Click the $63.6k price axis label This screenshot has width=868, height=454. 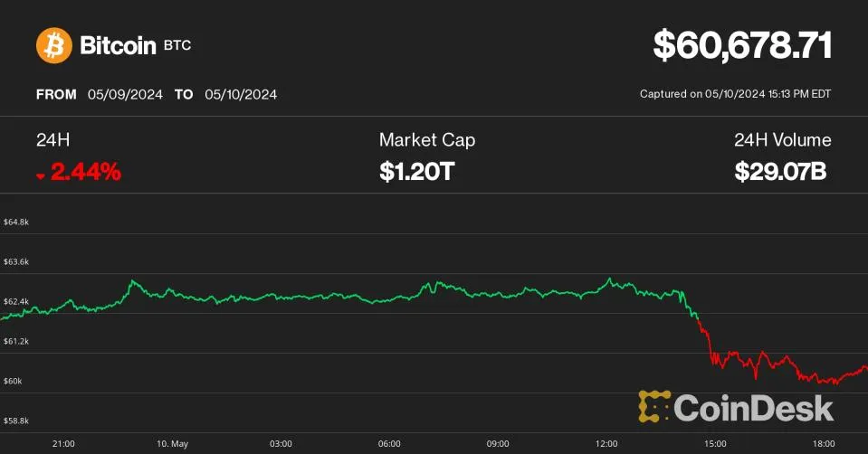tap(17, 261)
